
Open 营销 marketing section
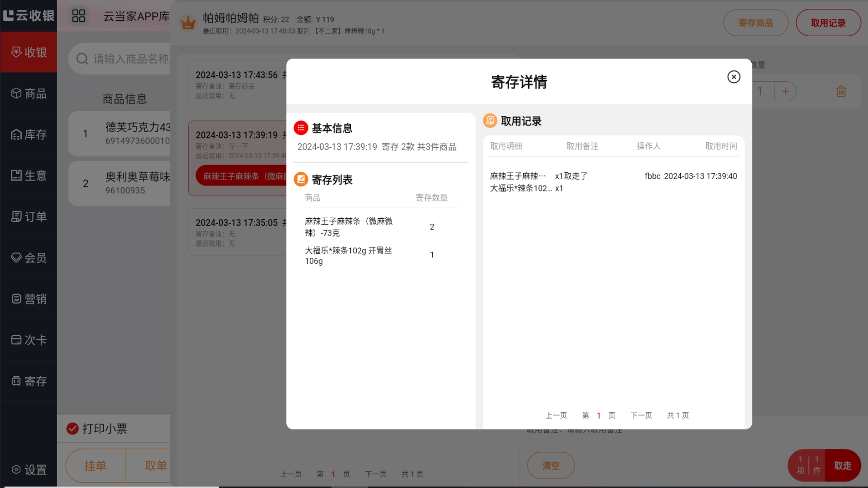[x=29, y=299]
